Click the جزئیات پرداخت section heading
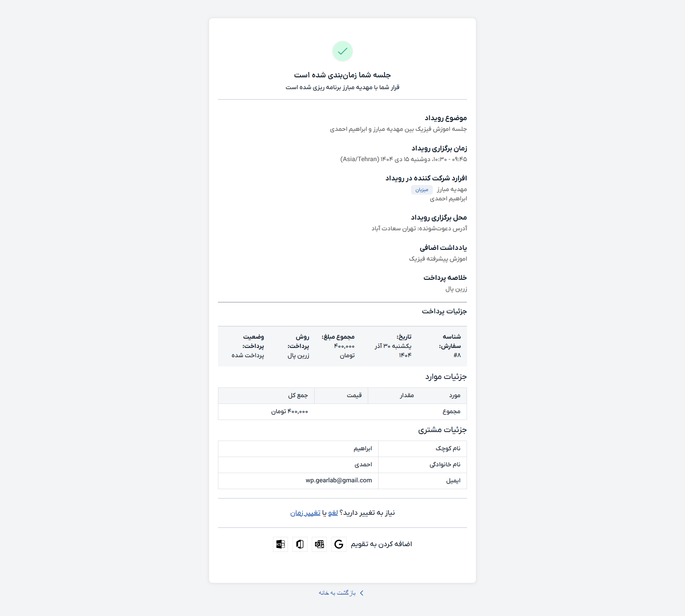Screen dimensions: 685x616 coord(444,311)
